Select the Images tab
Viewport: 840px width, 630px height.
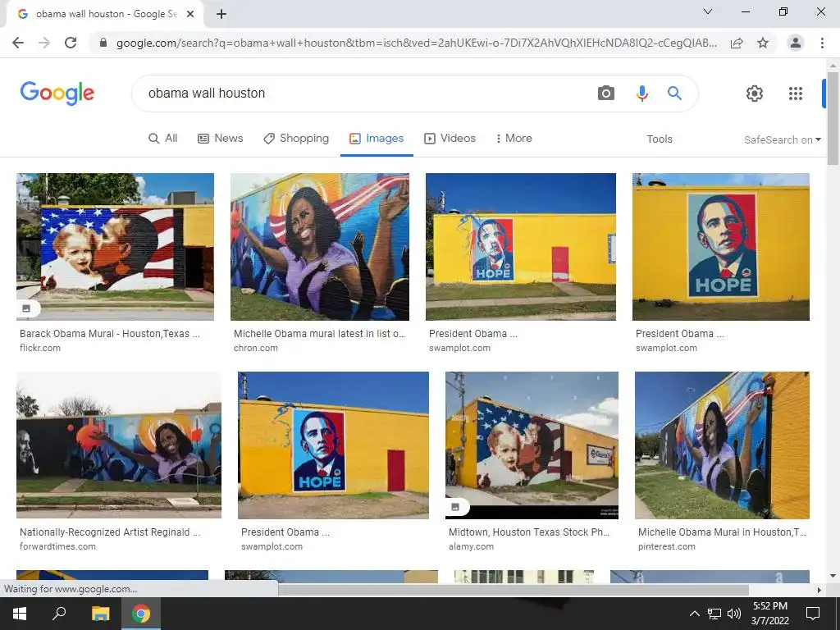pos(377,138)
